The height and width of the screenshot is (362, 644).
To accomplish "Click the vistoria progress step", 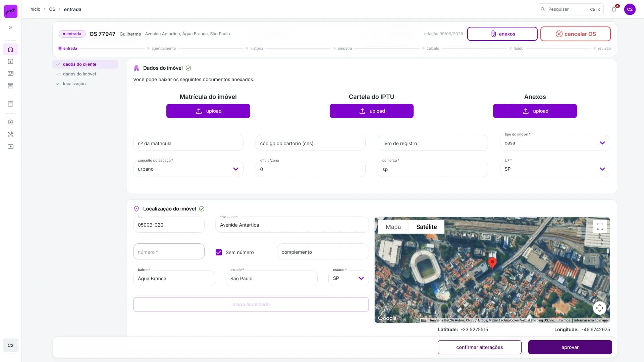I will click(x=254, y=48).
